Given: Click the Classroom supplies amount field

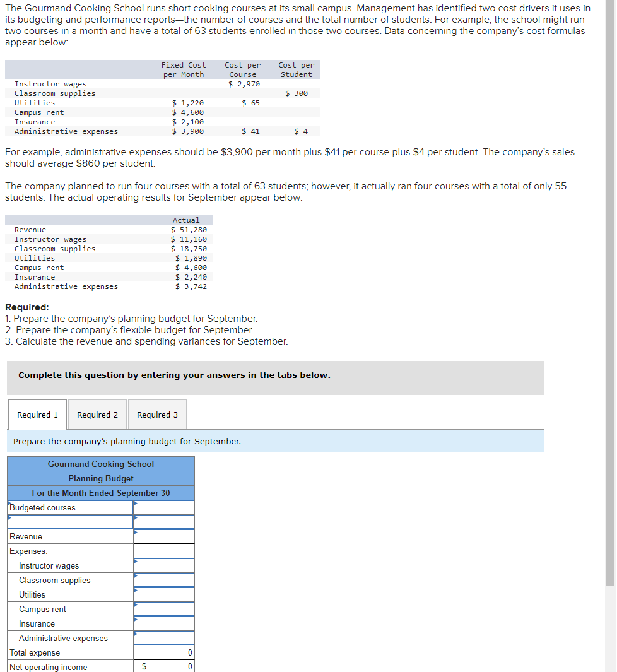Looking at the screenshot, I should point(164,581).
